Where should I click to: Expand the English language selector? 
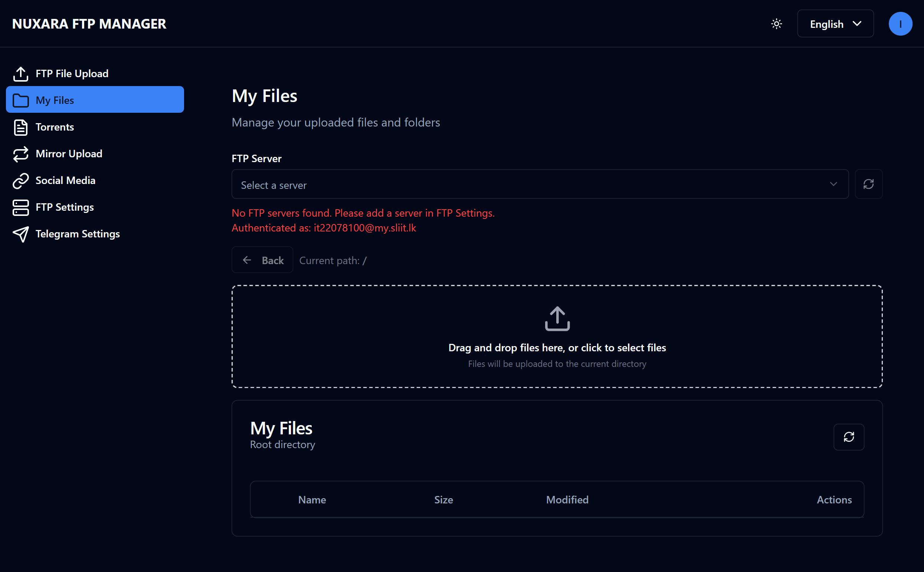(835, 23)
